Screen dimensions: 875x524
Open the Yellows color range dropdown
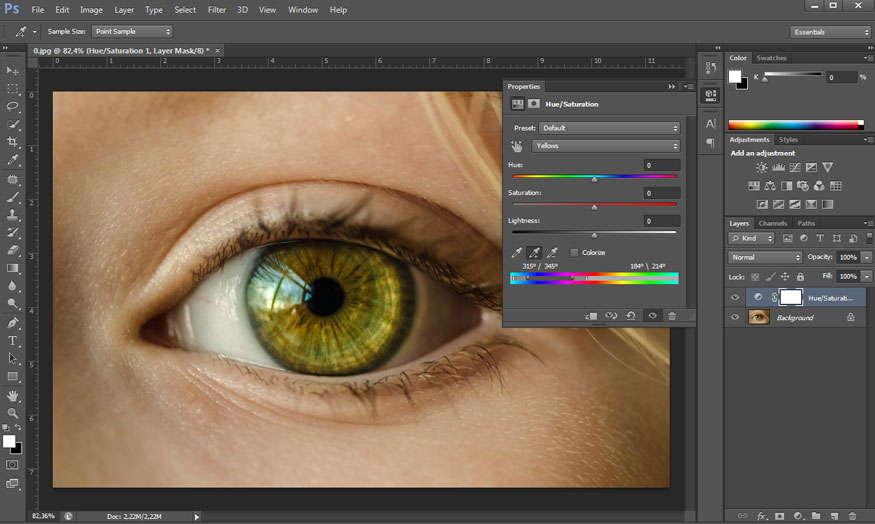click(x=606, y=146)
